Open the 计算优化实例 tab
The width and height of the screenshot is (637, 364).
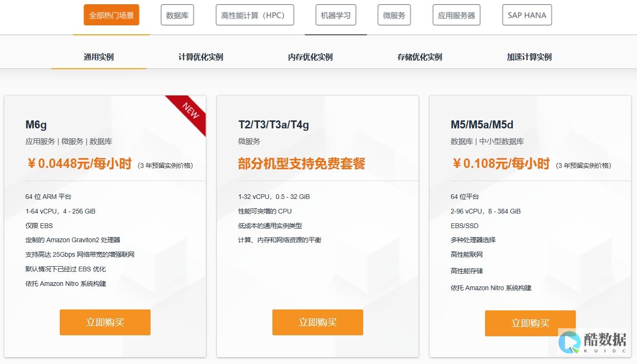(201, 57)
